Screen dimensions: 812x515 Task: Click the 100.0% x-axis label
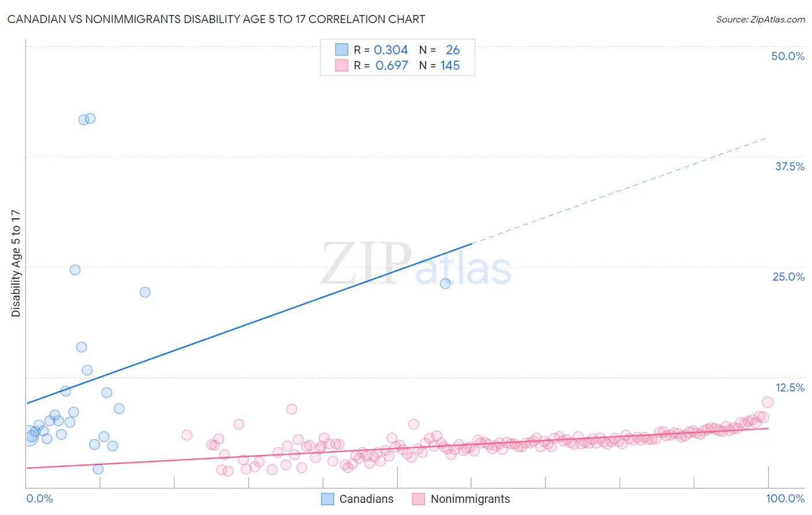pyautogui.click(x=785, y=498)
